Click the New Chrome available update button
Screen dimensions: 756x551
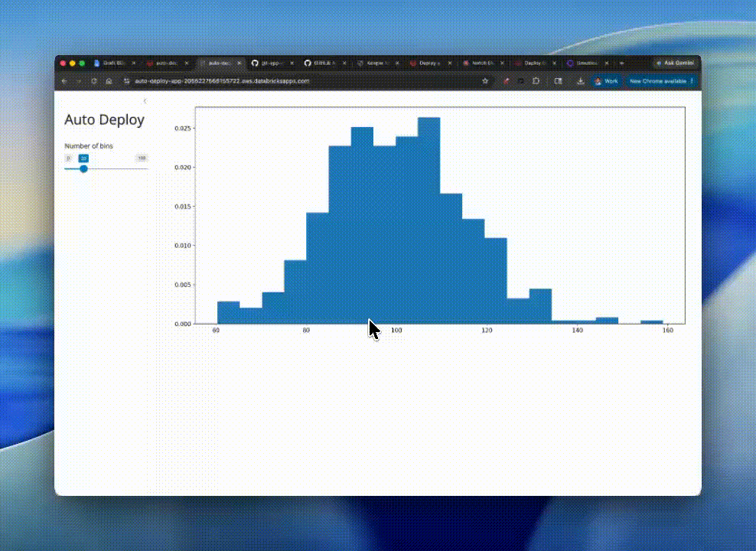(x=661, y=81)
